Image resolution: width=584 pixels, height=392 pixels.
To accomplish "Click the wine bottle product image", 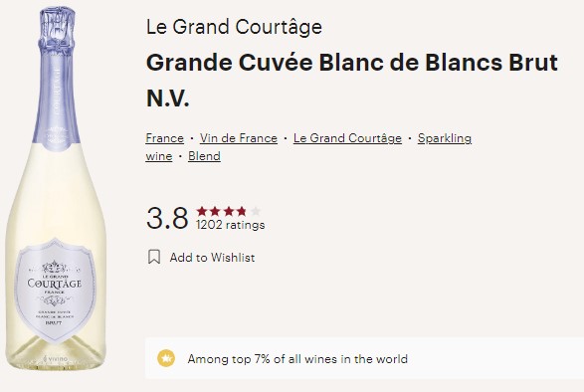I will point(56,189).
